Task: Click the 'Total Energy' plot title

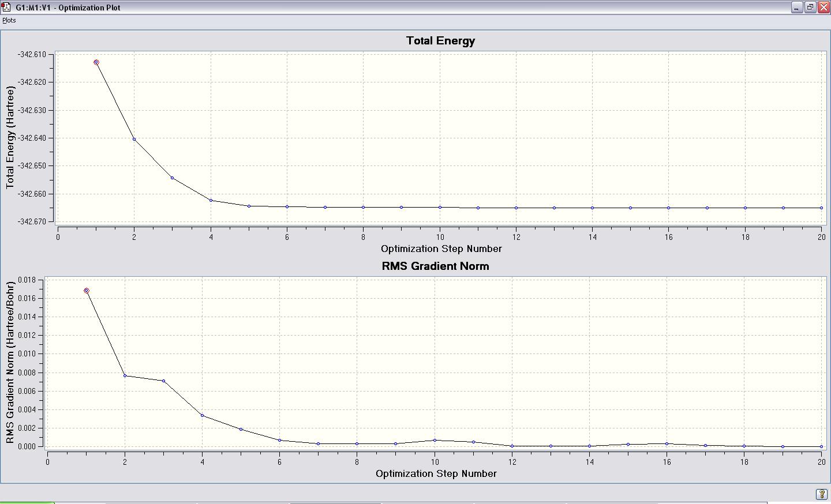Action: pos(440,41)
